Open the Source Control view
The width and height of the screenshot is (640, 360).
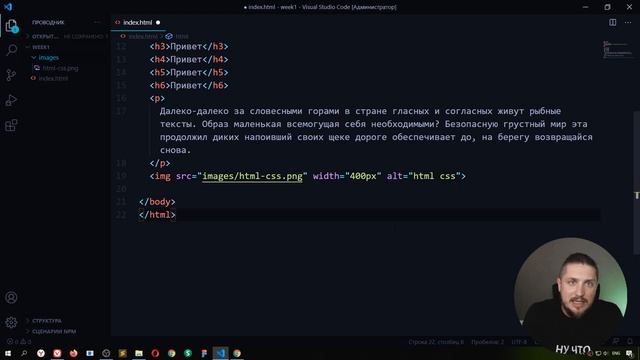(11, 75)
